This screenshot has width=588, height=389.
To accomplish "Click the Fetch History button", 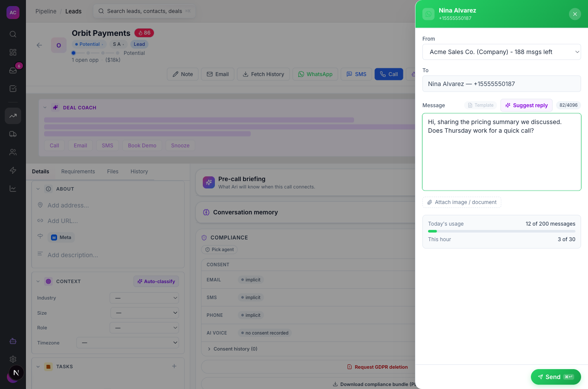I will click(263, 74).
